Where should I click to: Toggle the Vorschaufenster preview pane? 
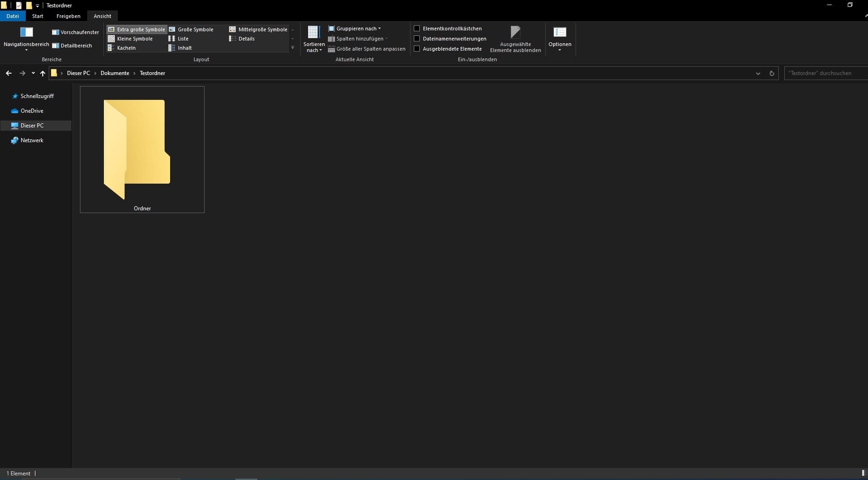click(75, 32)
